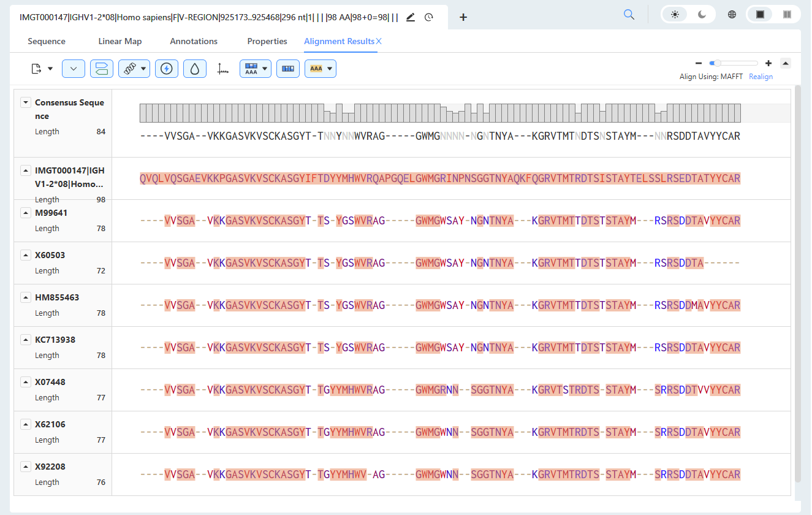
Task: Toggle the Consensus Sequence row arrow
Action: 26,102
